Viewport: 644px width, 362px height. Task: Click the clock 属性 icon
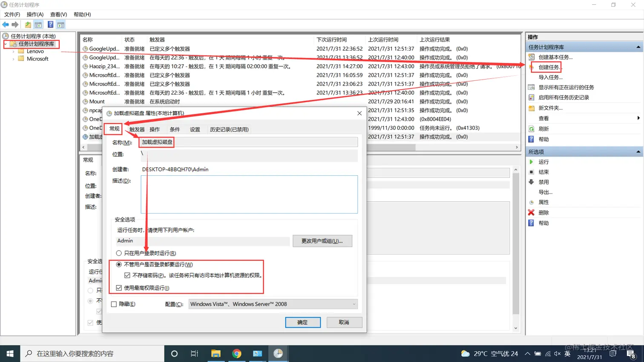pos(531,202)
